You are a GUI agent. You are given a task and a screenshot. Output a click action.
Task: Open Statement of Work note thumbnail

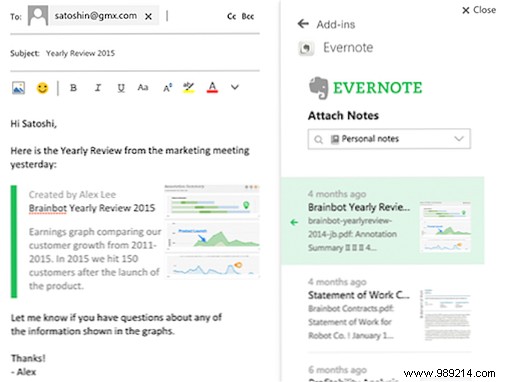click(446, 314)
